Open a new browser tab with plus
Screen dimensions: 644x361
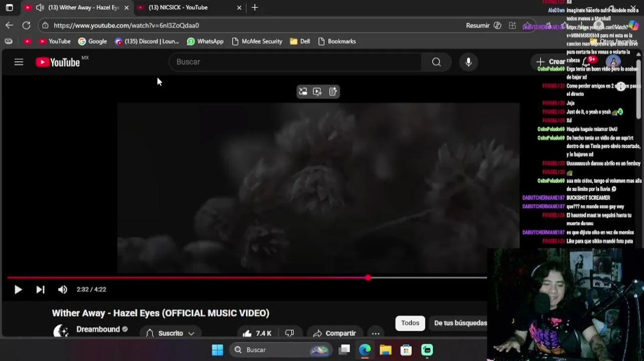point(255,8)
